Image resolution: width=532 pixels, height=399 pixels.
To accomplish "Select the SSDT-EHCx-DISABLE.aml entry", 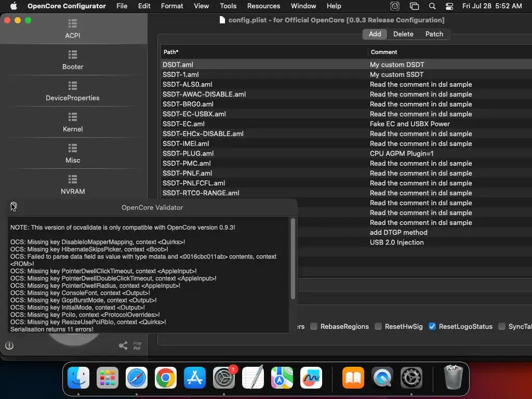I will 347,134.
